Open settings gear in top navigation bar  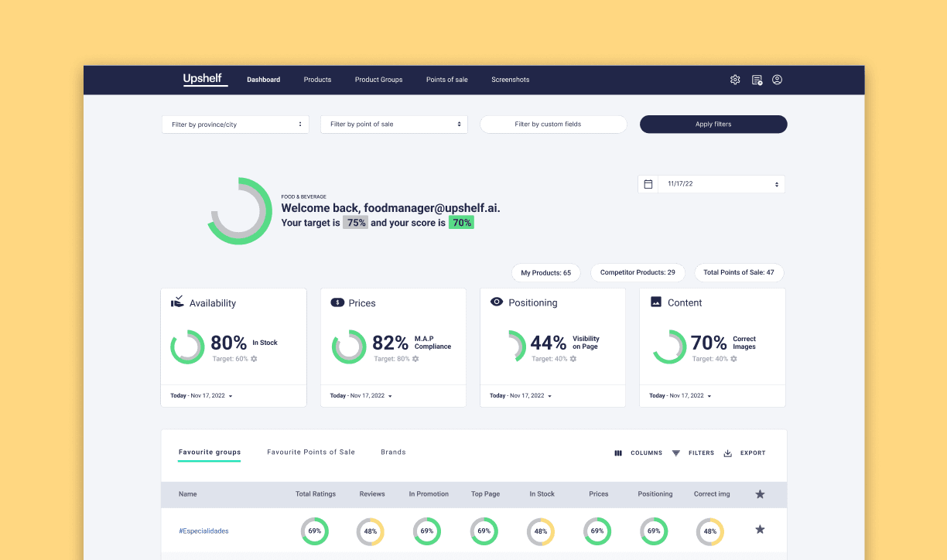point(735,80)
